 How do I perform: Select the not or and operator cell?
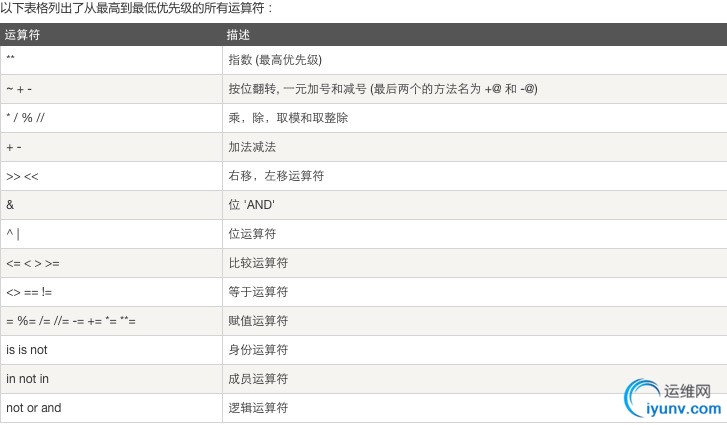point(33,408)
